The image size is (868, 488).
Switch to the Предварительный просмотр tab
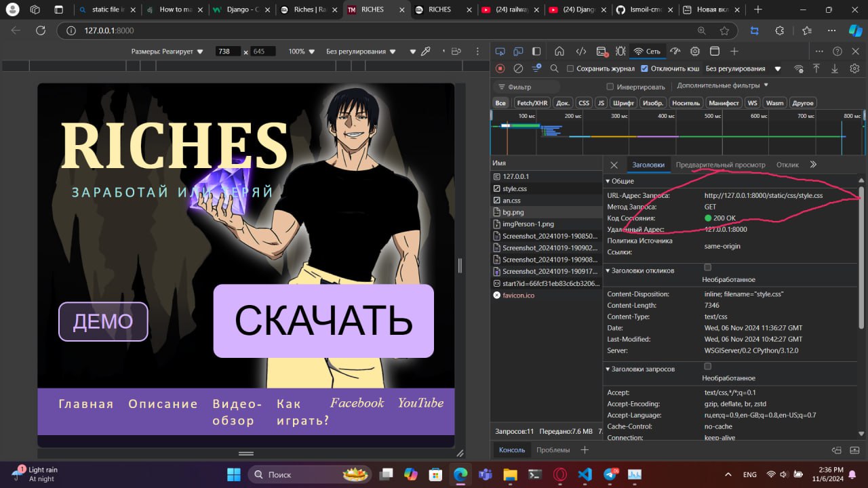(720, 165)
